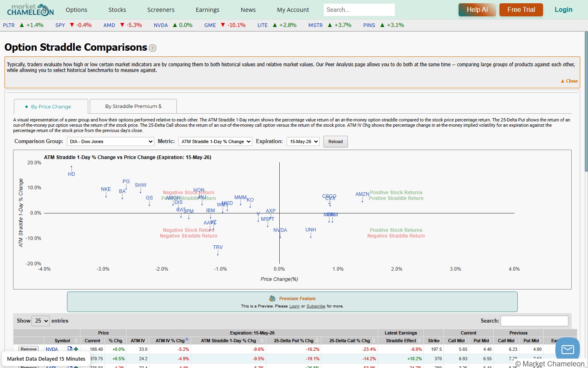The height and width of the screenshot is (368, 588).
Task: Follow the Subscribe link in Premium preview
Action: pyautogui.click(x=316, y=306)
